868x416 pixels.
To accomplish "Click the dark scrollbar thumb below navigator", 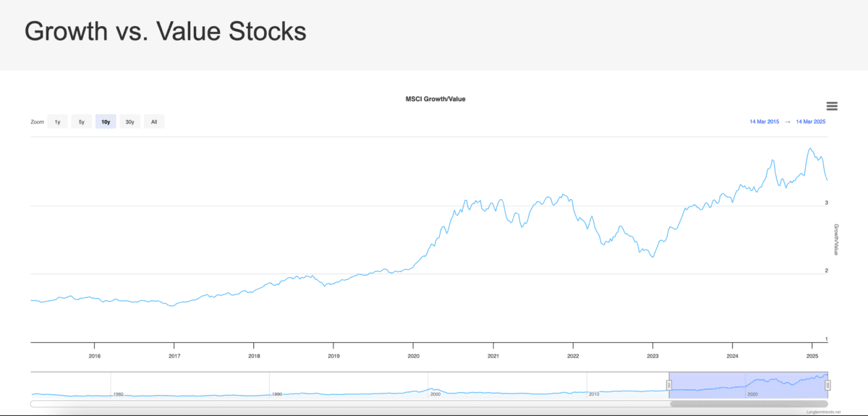I will pos(749,404).
